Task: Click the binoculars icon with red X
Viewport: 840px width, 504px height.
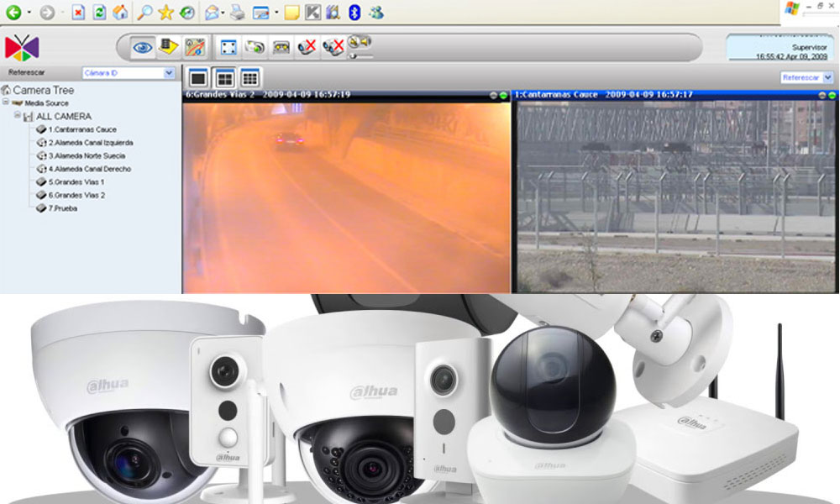Action: click(x=333, y=47)
